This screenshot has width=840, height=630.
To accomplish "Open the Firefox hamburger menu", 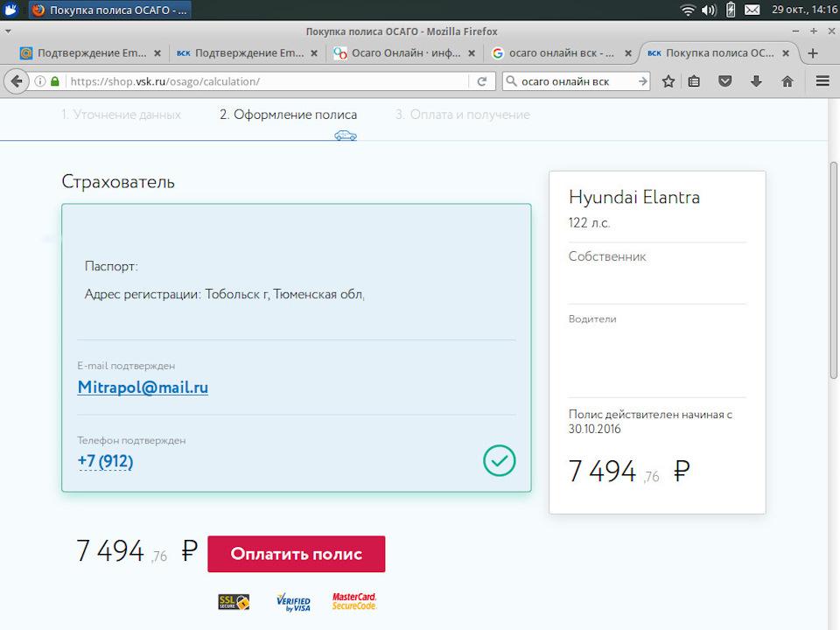I will click(821, 80).
